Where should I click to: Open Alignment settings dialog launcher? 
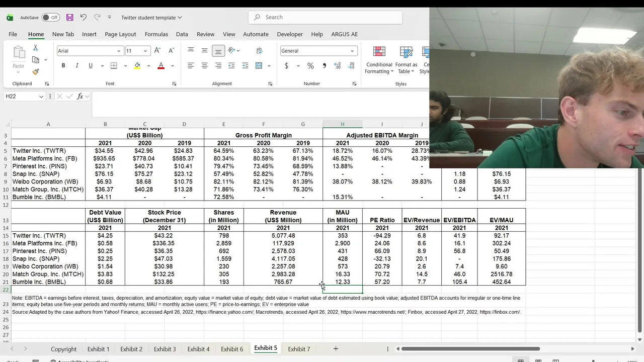click(270, 84)
